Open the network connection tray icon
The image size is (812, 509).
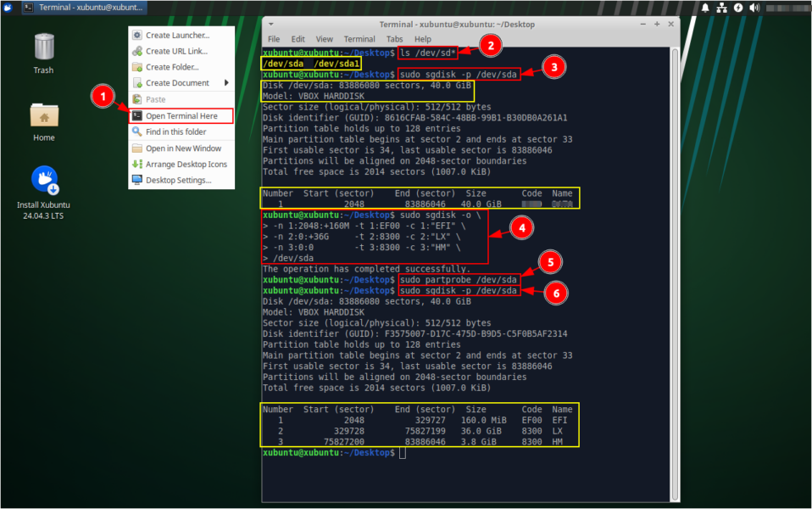(722, 8)
